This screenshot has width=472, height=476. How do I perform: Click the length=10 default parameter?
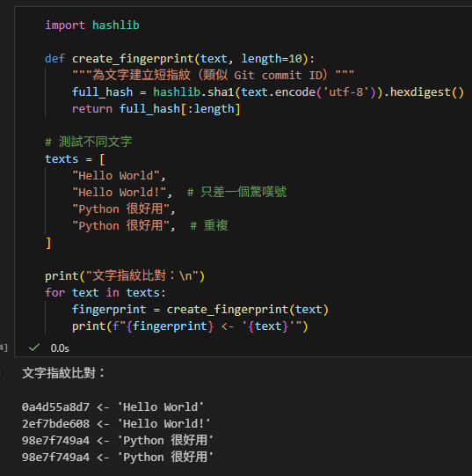point(272,59)
